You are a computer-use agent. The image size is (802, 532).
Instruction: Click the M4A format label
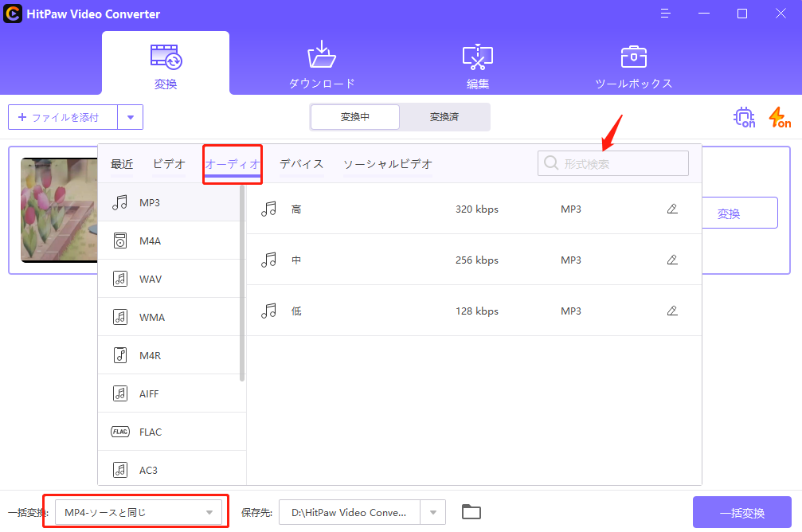(x=150, y=241)
